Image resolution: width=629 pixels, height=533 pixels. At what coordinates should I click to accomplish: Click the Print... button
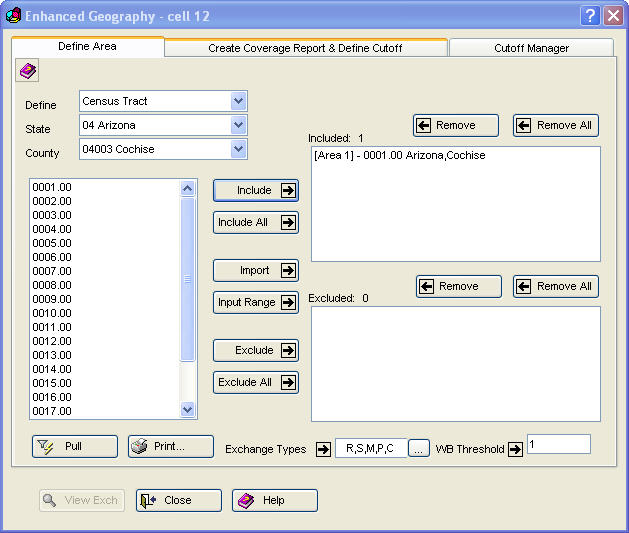click(x=170, y=447)
